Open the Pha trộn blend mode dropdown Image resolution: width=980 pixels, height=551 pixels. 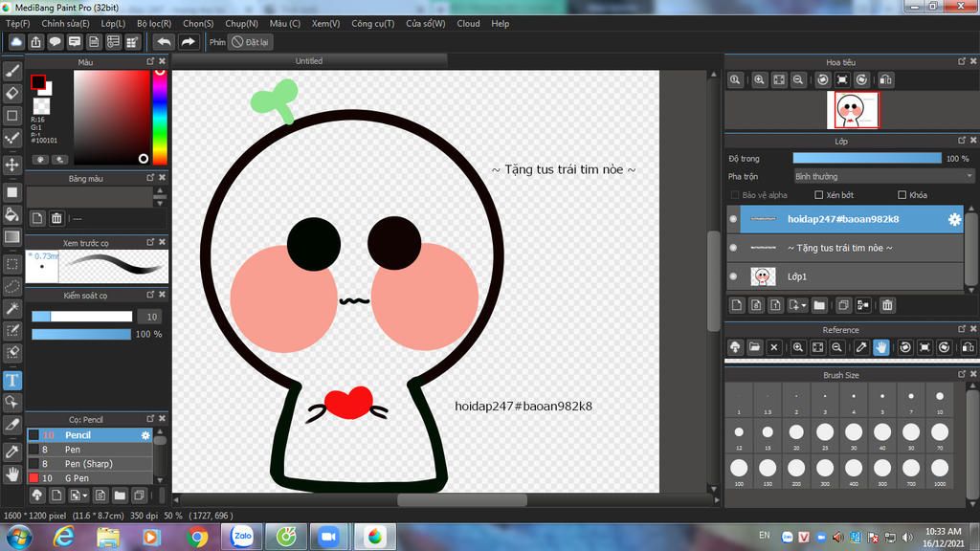coord(883,177)
